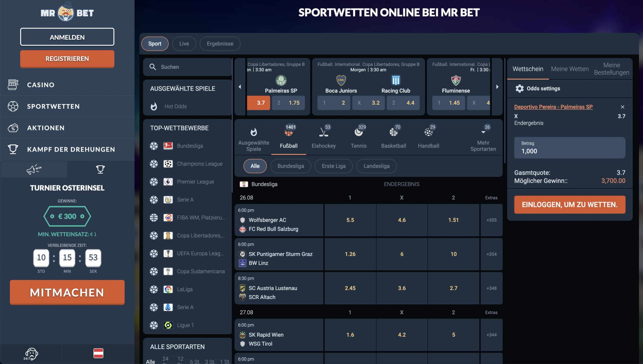
Task: Open Deportivo Pereira - Palmeiras SP link
Action: pos(553,107)
